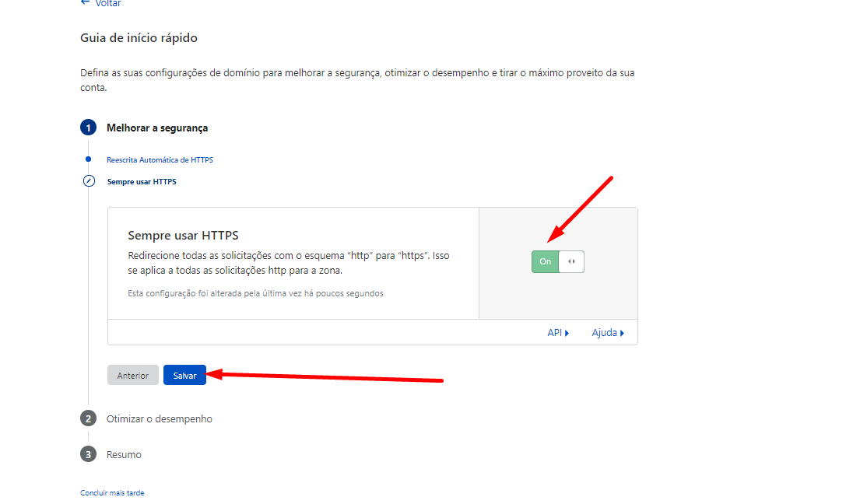Open the Otimizar o desempenho section
Image resolution: width=853 pixels, height=504 pixels.
[x=161, y=418]
